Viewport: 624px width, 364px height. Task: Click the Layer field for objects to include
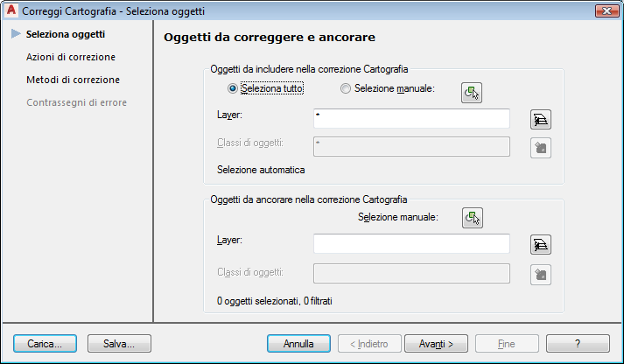(410, 118)
